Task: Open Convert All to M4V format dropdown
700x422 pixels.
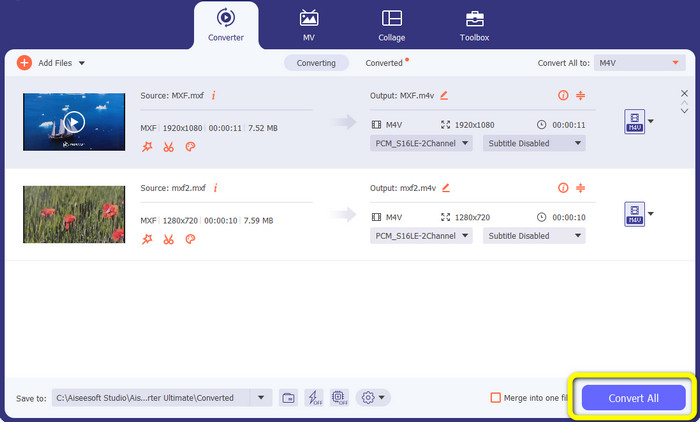Action: coord(639,63)
